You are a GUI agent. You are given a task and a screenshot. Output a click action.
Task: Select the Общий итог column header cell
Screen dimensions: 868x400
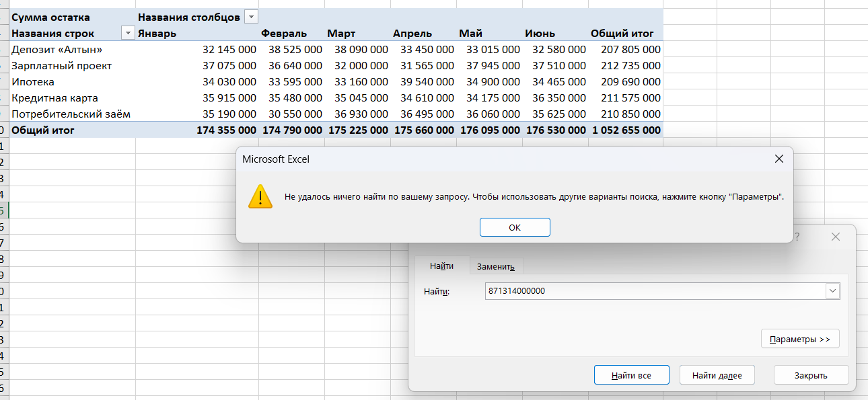point(626,33)
